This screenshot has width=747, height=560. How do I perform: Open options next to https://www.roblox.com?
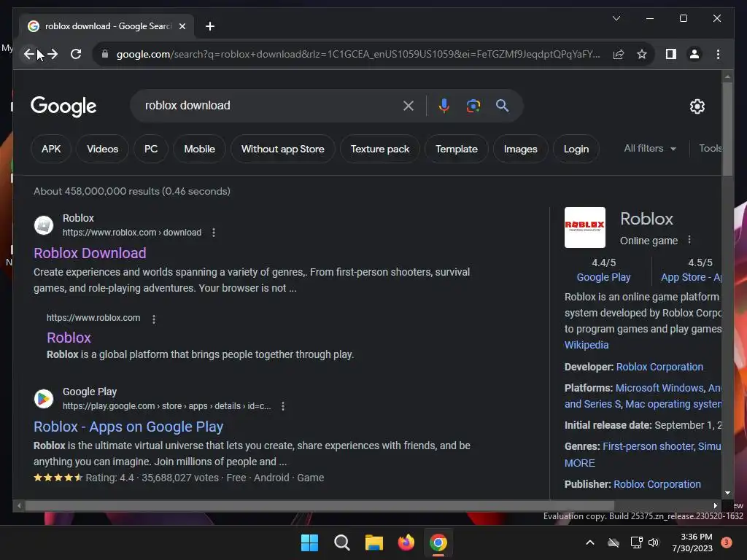[x=153, y=319]
